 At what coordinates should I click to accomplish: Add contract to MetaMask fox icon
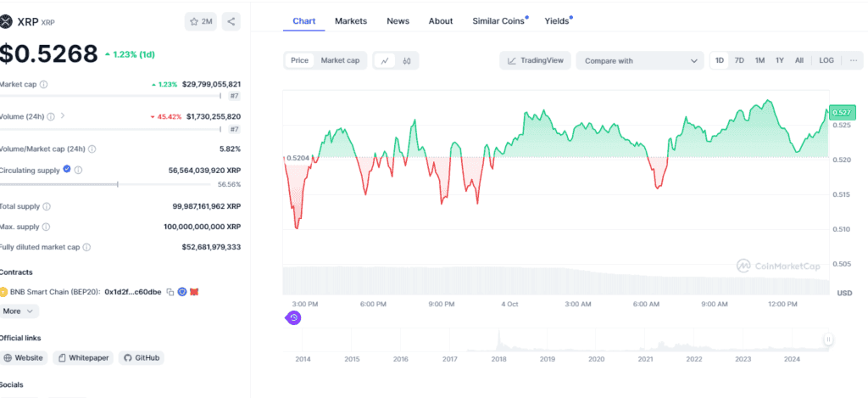point(194,292)
